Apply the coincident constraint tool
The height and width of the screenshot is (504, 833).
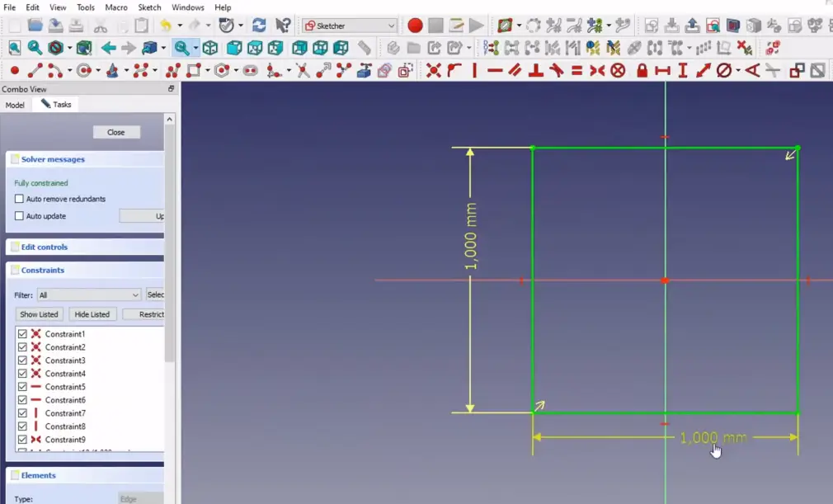(434, 71)
